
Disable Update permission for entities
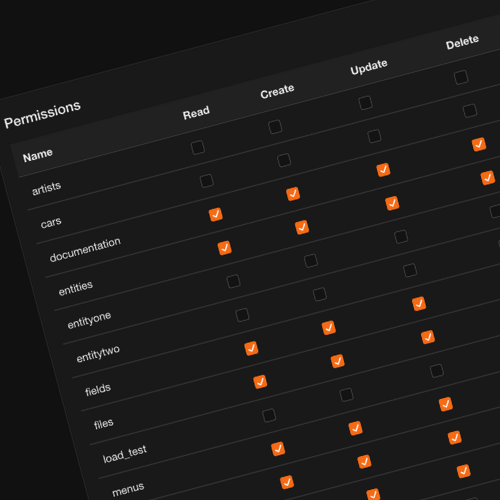click(392, 203)
